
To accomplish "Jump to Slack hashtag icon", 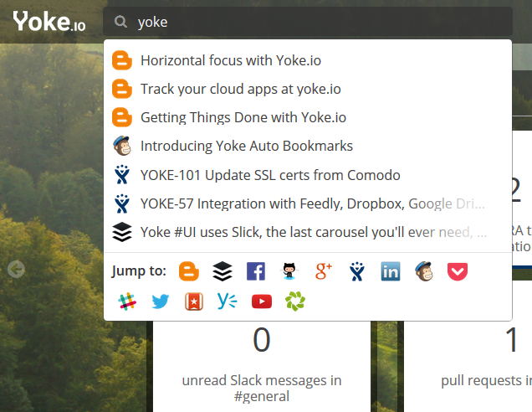I will (127, 301).
